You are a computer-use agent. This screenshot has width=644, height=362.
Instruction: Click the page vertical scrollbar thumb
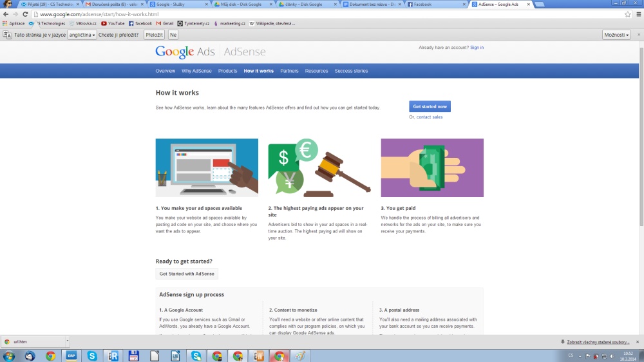tap(641, 136)
